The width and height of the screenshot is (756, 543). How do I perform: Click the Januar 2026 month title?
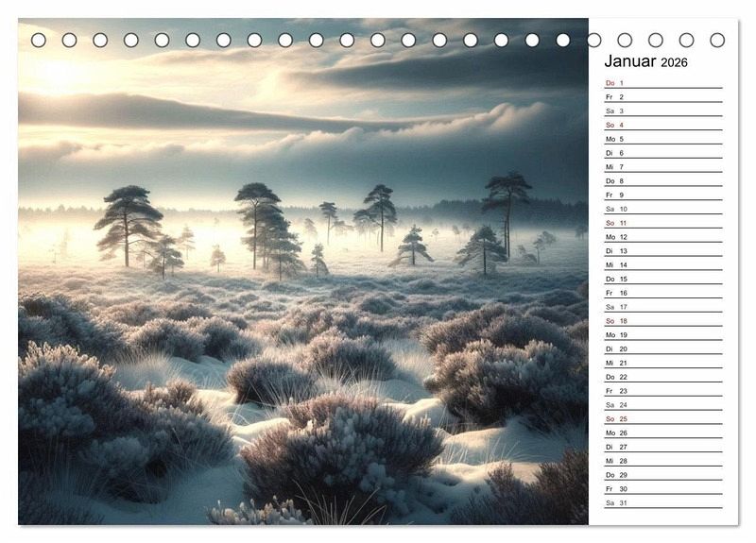646,61
